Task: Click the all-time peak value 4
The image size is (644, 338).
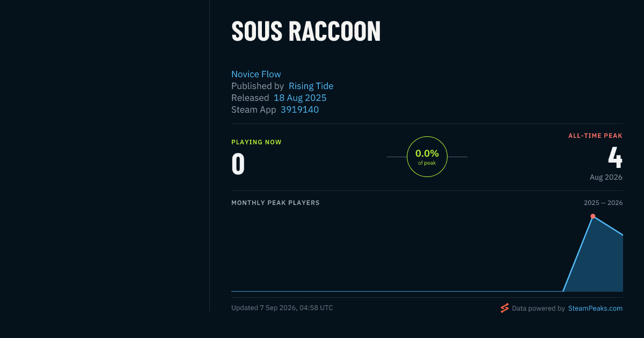Action: [615, 157]
